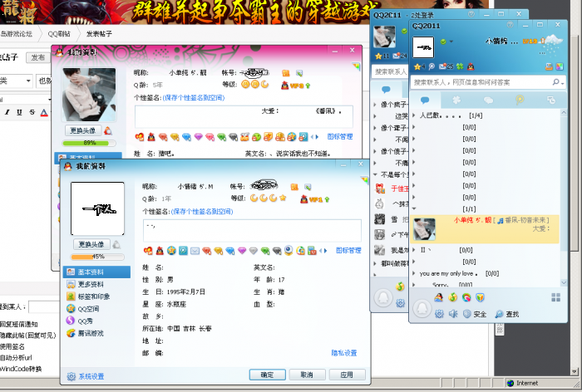The height and width of the screenshot is (392, 582).
Task: Switch to recent contacts tab in QQ2011
Action: coord(551,100)
